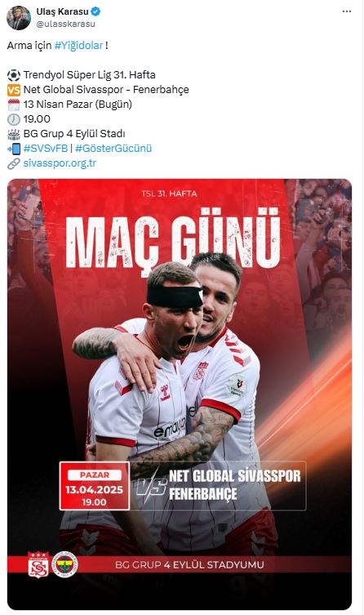Open the @ulasskarasu handle
Screen dimensions: 364x615
tap(66, 24)
